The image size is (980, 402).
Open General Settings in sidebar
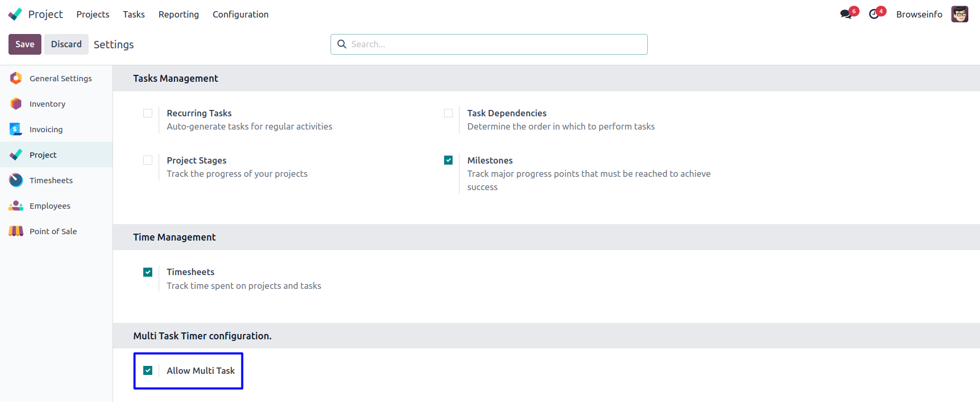pos(60,79)
